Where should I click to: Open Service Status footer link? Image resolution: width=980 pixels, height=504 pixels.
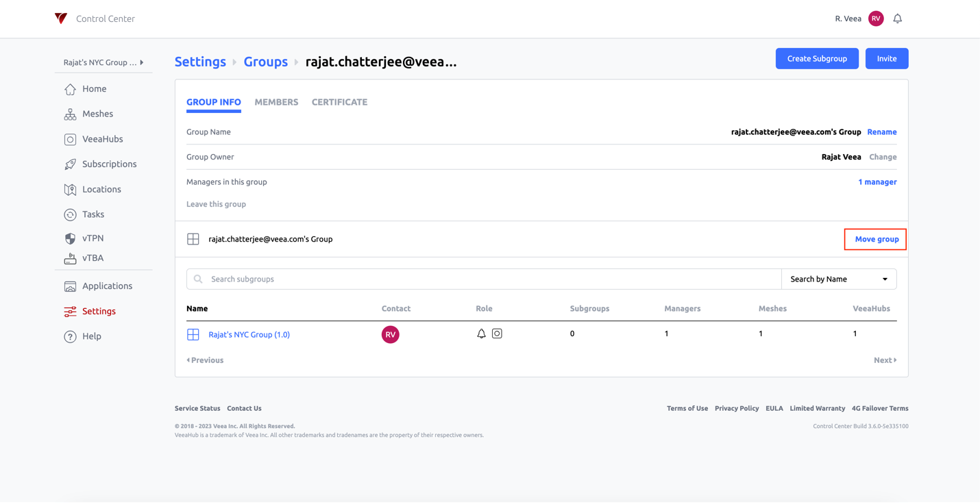pyautogui.click(x=197, y=408)
